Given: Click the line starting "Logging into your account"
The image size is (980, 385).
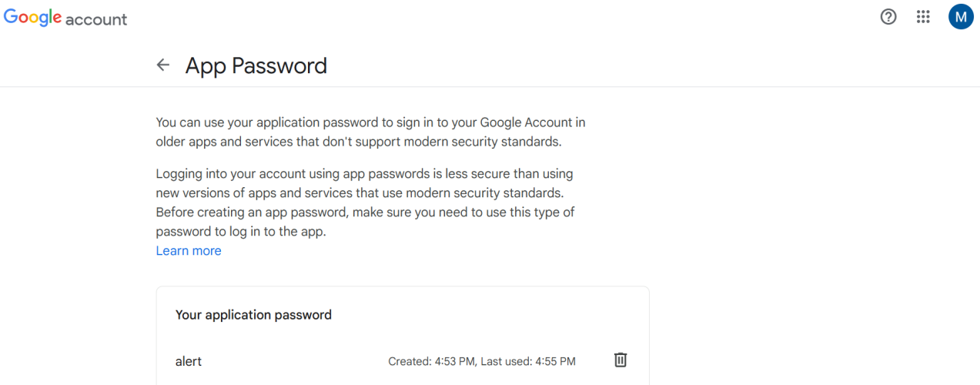Looking at the screenshot, I should point(364,174).
